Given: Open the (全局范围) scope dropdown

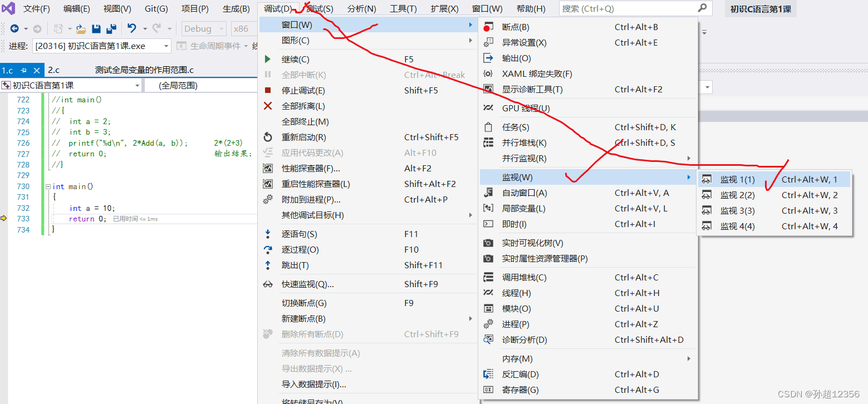Looking at the screenshot, I should click(x=202, y=85).
